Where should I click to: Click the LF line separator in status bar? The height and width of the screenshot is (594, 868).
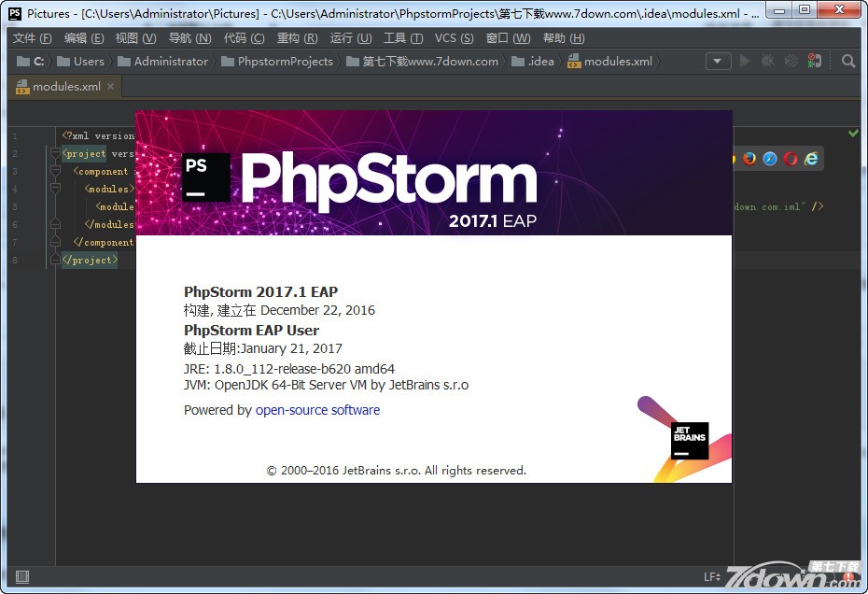pos(712,577)
